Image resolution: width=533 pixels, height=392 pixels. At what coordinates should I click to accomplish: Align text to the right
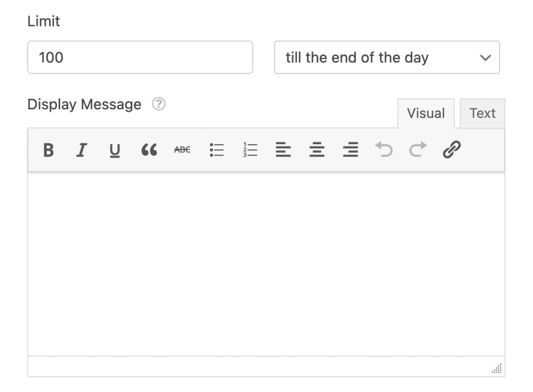350,150
